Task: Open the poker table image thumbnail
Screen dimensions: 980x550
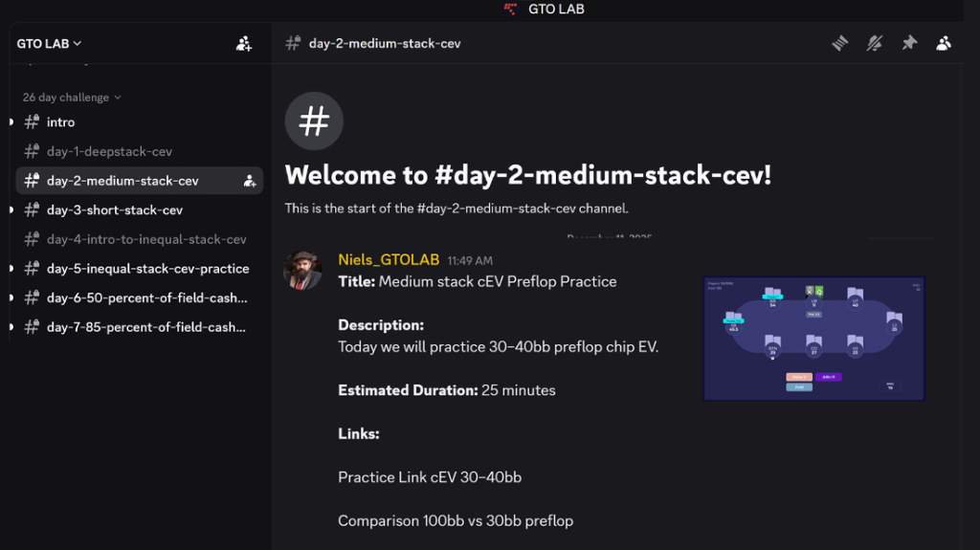Action: (x=813, y=339)
